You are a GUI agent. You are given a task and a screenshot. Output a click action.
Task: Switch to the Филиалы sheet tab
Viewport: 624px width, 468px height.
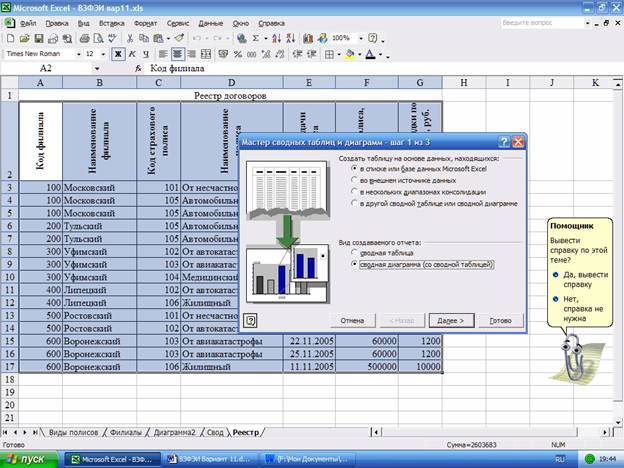[126, 432]
